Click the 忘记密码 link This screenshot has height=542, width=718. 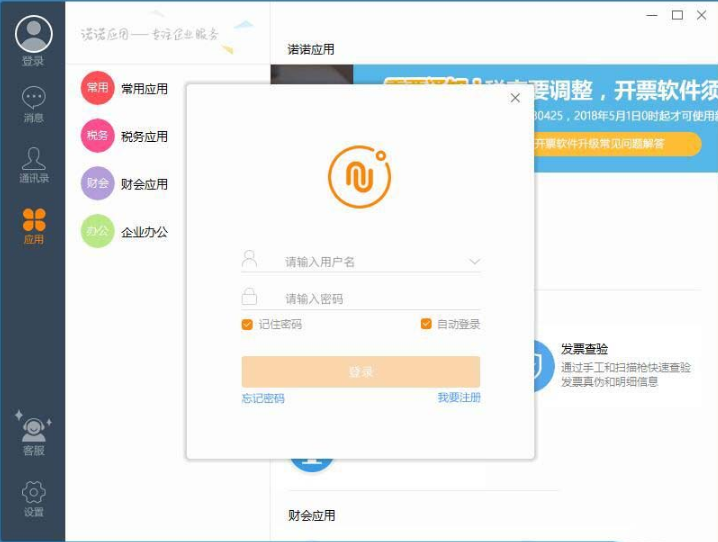(x=262, y=398)
